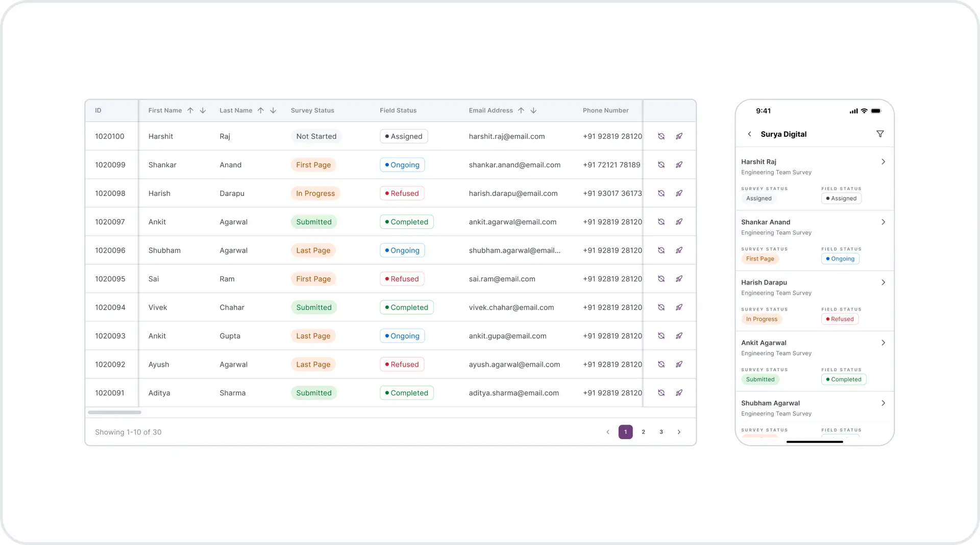The image size is (980, 545).
Task: Click In Progress badge in table
Action: point(315,194)
